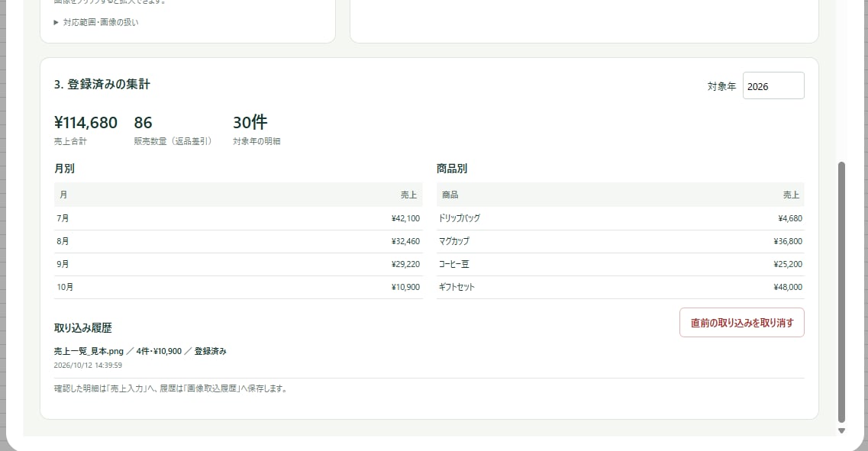Click the 販売数量（返品差引） label
The height and width of the screenshot is (451, 868).
(173, 142)
